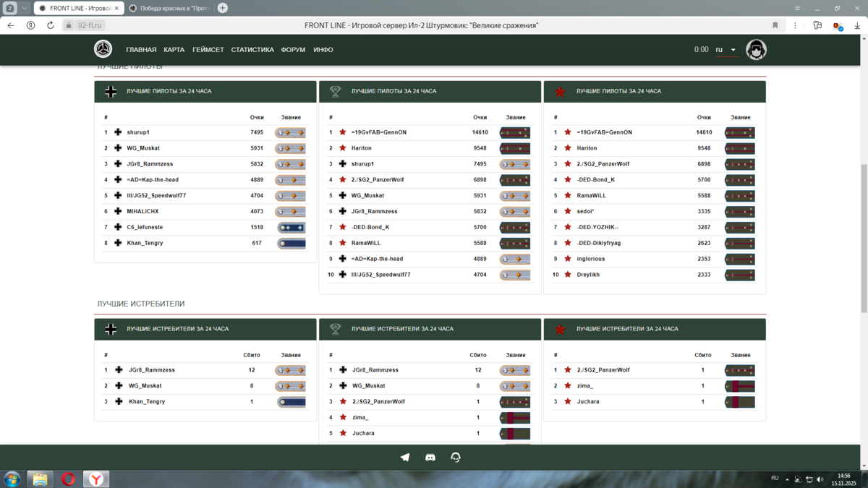Open Opera from the Windows taskbar
This screenshot has height=488, width=868.
tap(68, 479)
